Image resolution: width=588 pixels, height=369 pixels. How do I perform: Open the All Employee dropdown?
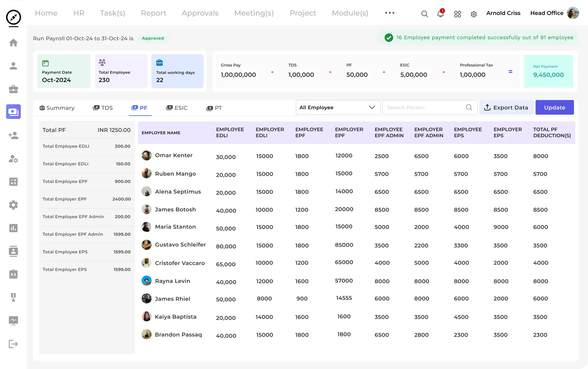(x=338, y=107)
